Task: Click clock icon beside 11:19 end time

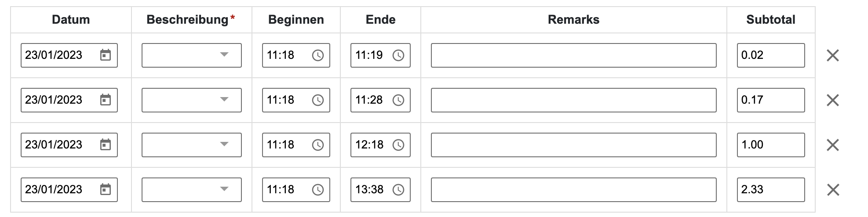Action: 398,55
